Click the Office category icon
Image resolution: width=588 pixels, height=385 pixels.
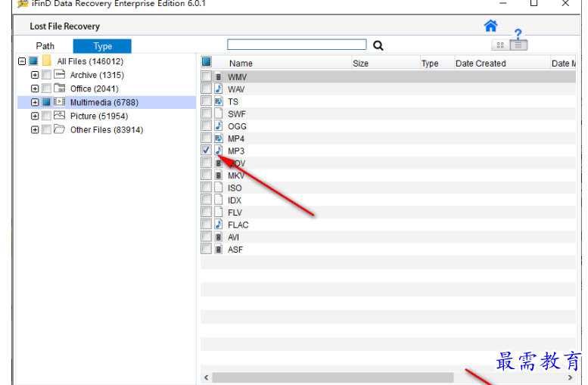(x=59, y=88)
